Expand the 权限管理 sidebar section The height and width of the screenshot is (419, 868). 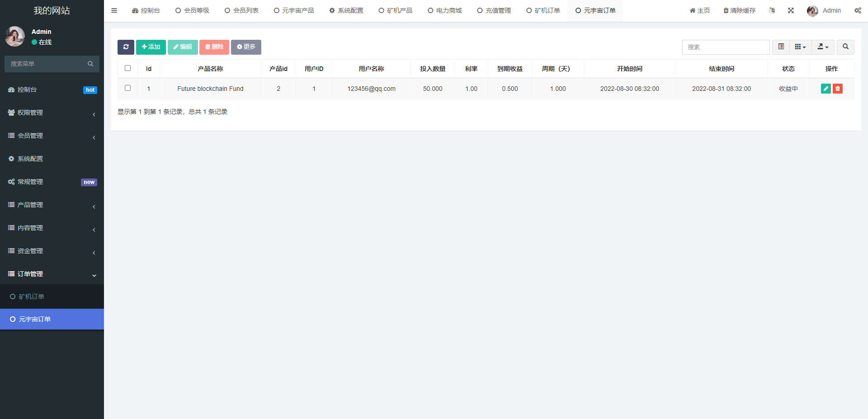click(52, 112)
